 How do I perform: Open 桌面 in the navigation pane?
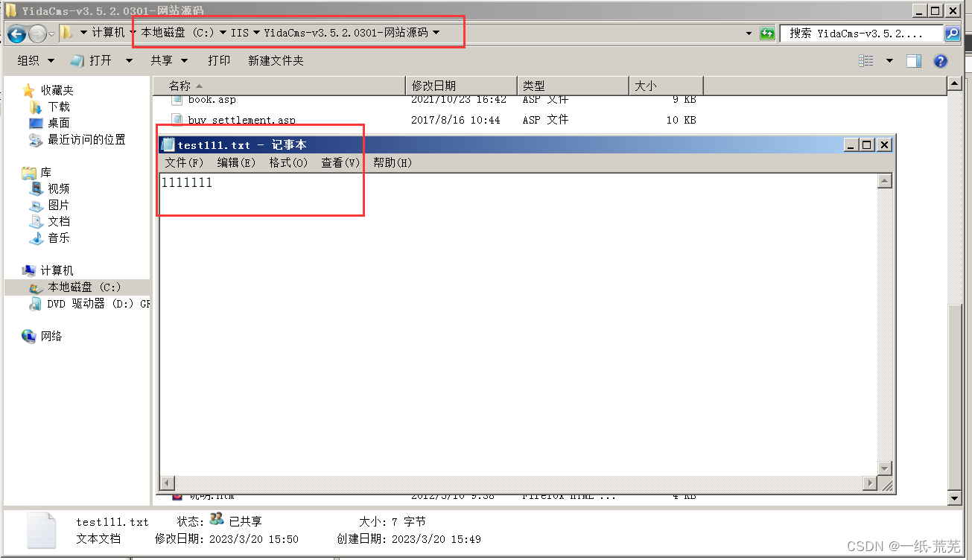59,123
